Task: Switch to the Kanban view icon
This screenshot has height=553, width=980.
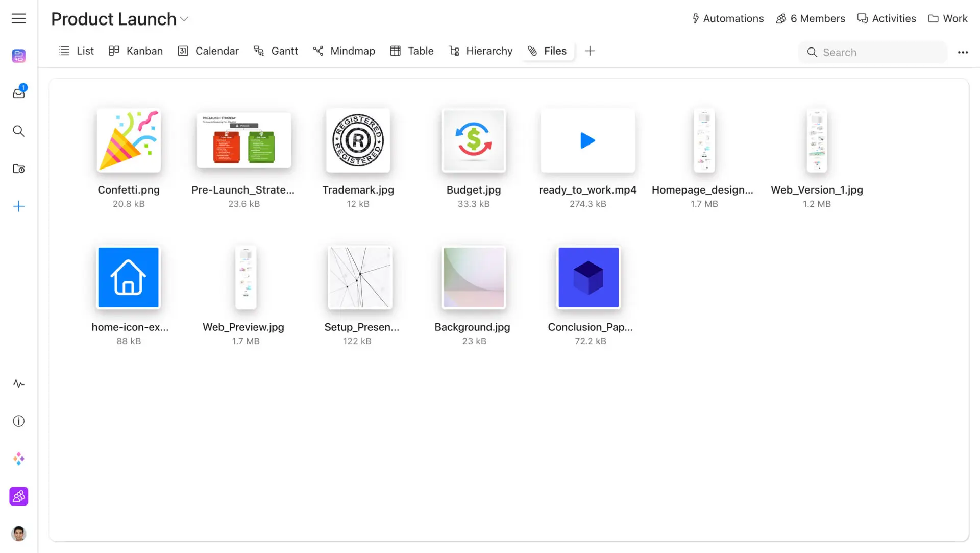Action: coord(113,51)
